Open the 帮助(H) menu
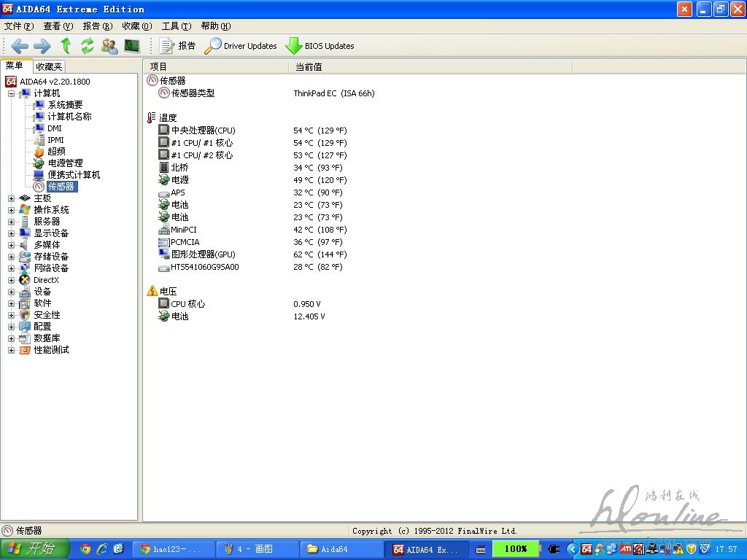The image size is (747, 560). point(216,26)
